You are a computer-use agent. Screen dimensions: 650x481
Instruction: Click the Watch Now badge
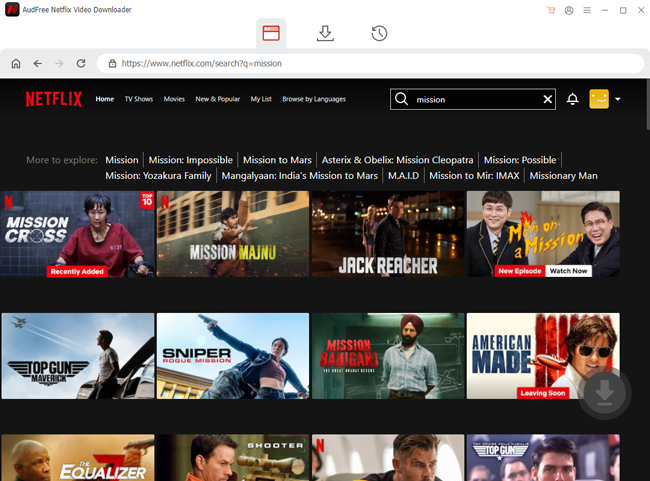(568, 271)
